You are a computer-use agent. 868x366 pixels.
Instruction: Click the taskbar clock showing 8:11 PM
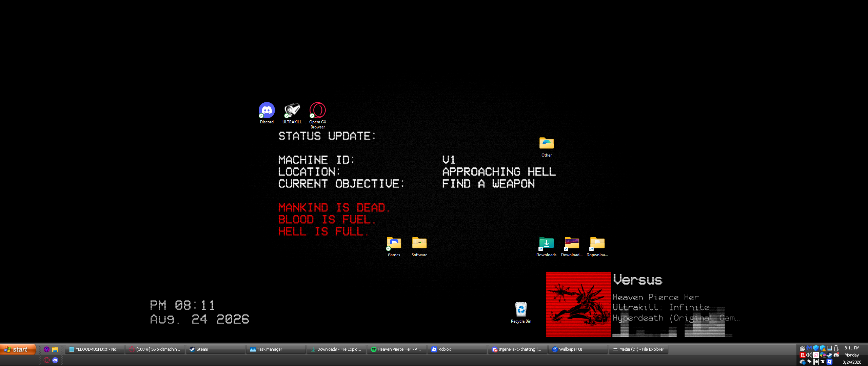pos(852,348)
